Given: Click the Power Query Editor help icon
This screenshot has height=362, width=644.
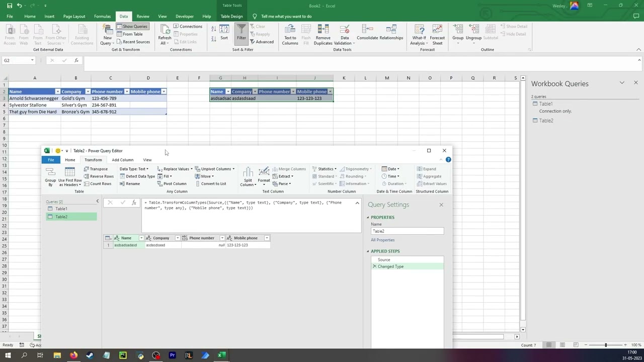Looking at the screenshot, I should (448, 160).
